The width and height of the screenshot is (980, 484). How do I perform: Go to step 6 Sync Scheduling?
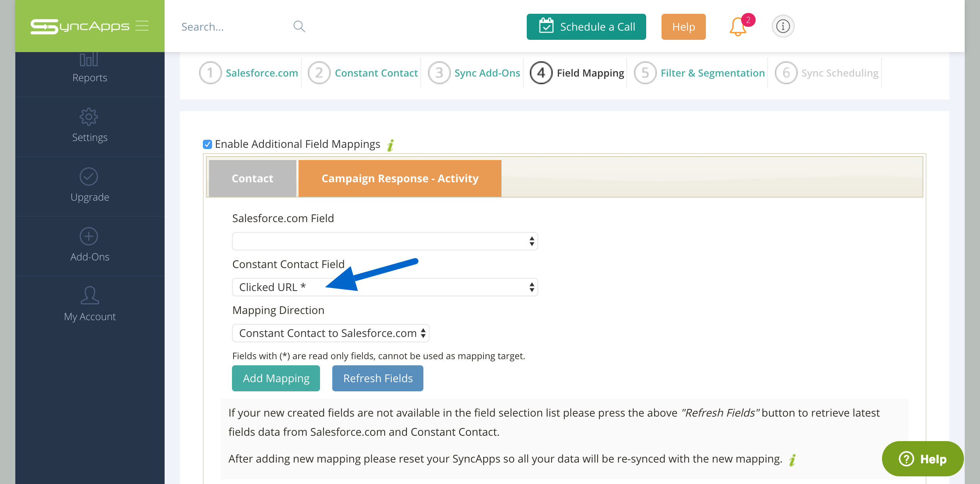827,73
